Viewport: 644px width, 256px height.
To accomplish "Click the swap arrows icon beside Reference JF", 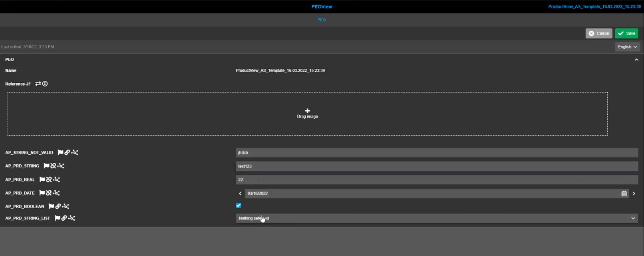I will (x=38, y=84).
